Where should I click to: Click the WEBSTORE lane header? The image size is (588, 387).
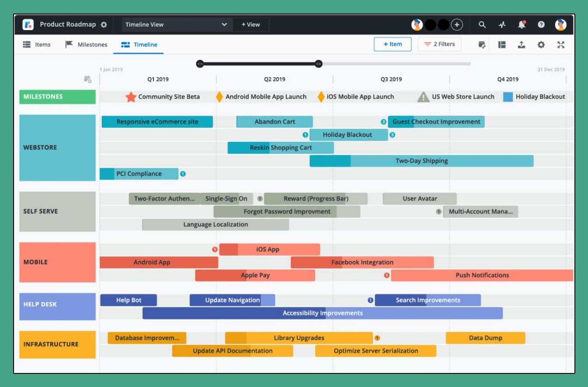pos(57,148)
